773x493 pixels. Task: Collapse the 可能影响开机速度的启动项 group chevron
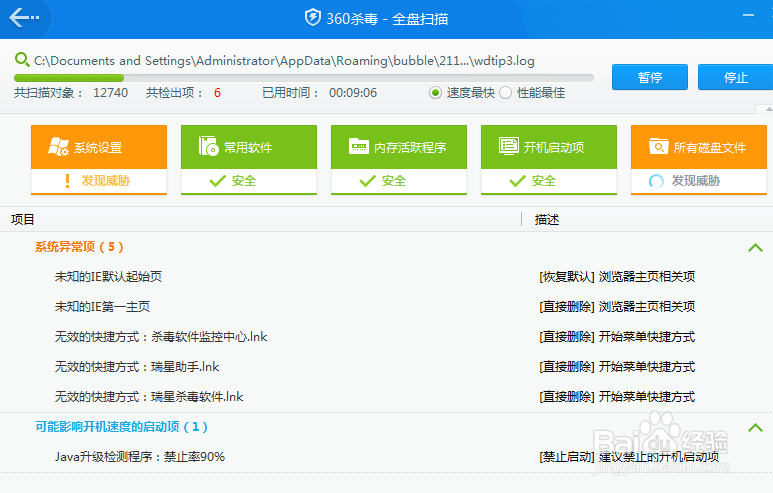coord(755,427)
